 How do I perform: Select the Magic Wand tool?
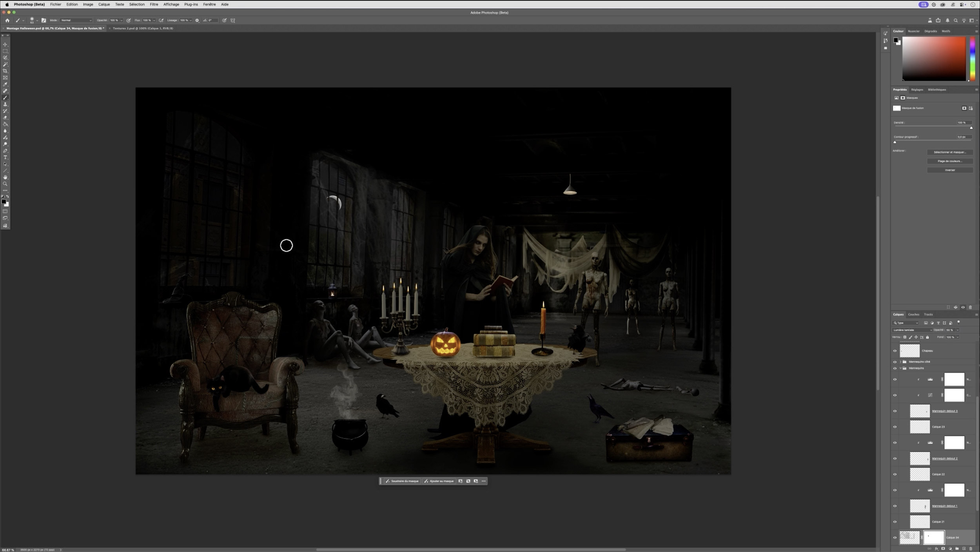pos(5,64)
